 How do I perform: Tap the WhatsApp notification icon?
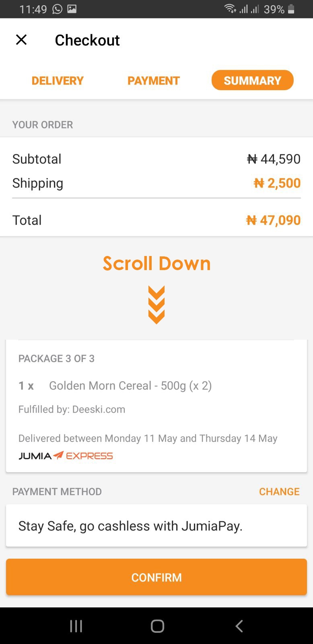coord(58,9)
